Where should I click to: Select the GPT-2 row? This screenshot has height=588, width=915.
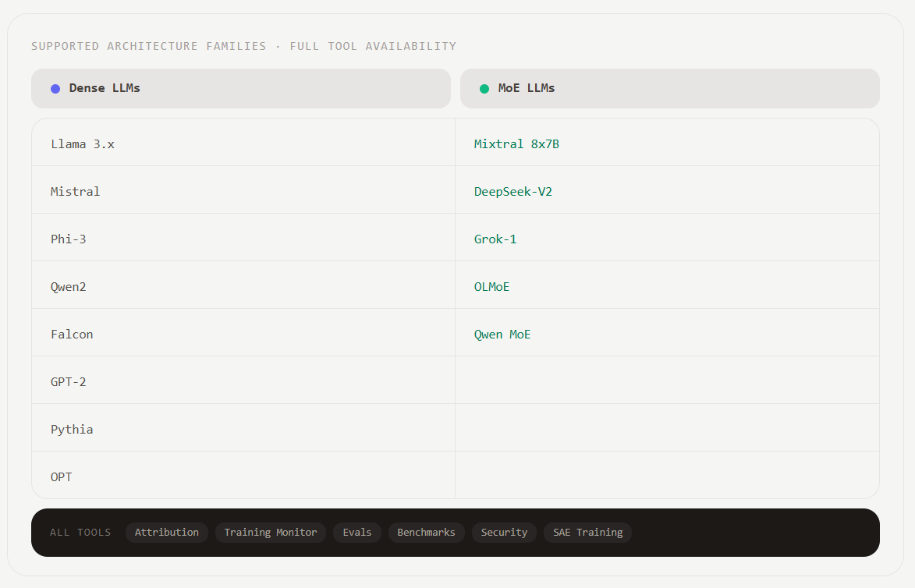pyautogui.click(x=243, y=380)
